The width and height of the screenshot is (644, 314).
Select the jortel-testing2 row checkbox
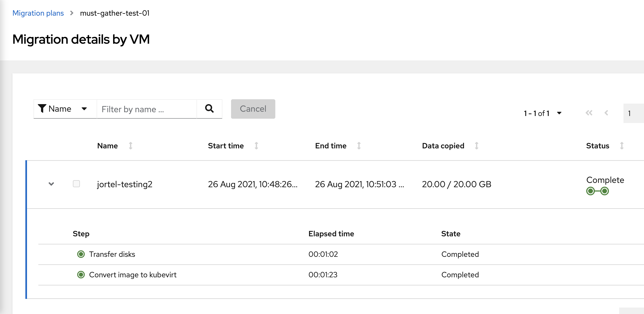click(76, 184)
